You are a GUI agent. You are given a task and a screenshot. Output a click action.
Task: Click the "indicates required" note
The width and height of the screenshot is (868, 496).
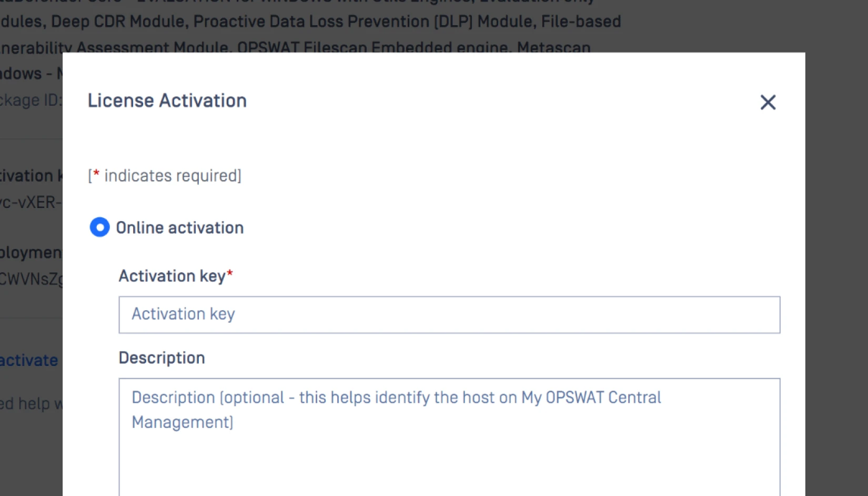click(172, 176)
